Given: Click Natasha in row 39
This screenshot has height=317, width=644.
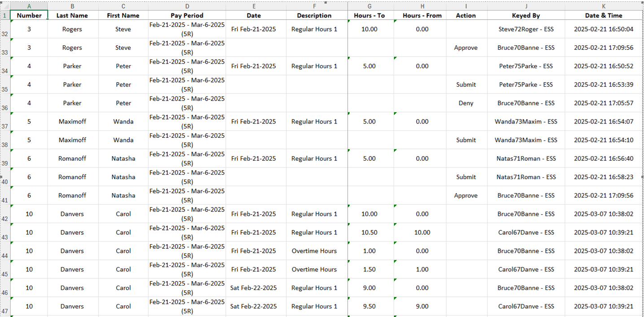Looking at the screenshot, I should click(x=123, y=158).
